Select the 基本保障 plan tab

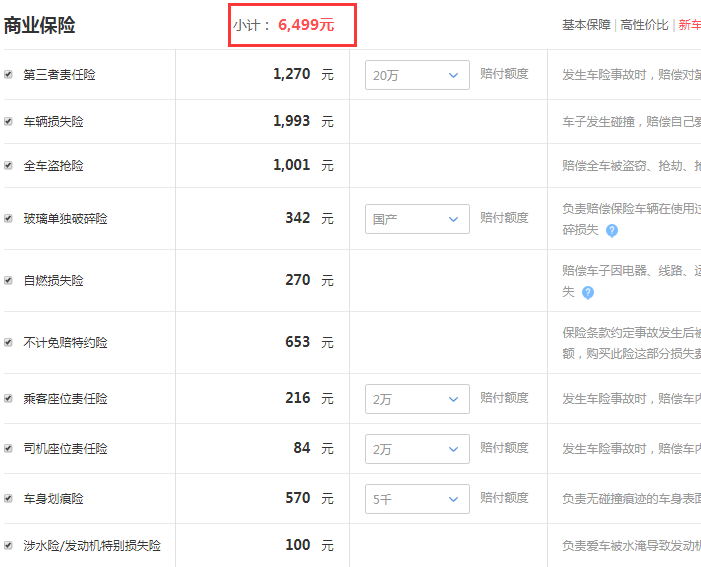point(586,25)
